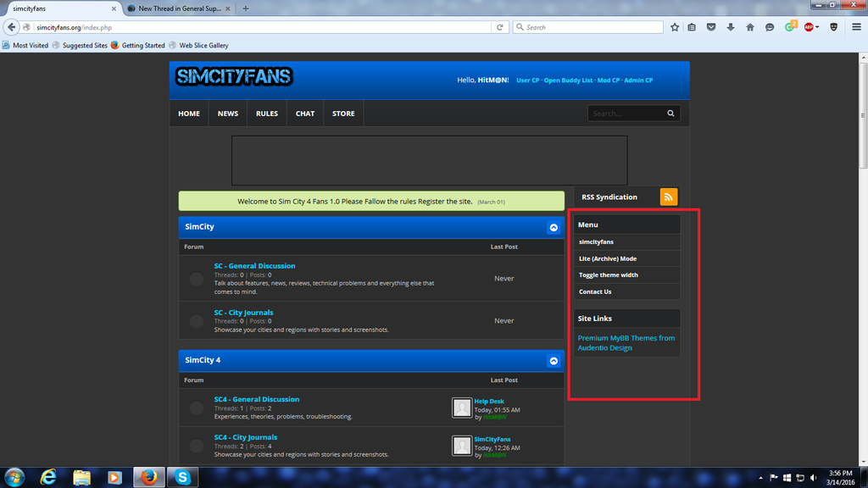Image resolution: width=868 pixels, height=488 pixels.
Task: Close the New Thread in General Support tab
Action: [x=227, y=8]
